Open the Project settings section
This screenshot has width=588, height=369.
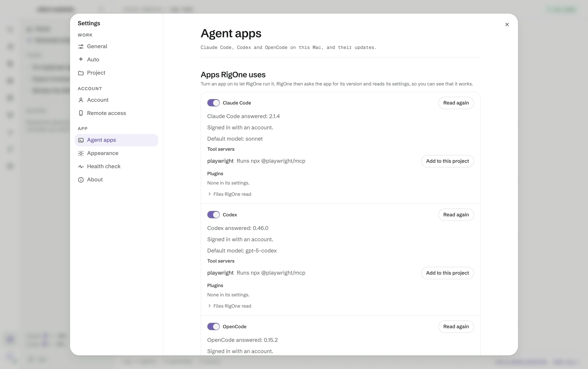116,73
